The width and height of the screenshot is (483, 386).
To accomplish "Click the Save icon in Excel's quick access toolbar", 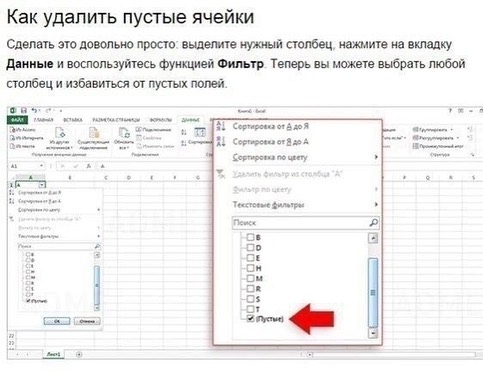I will click(24, 110).
